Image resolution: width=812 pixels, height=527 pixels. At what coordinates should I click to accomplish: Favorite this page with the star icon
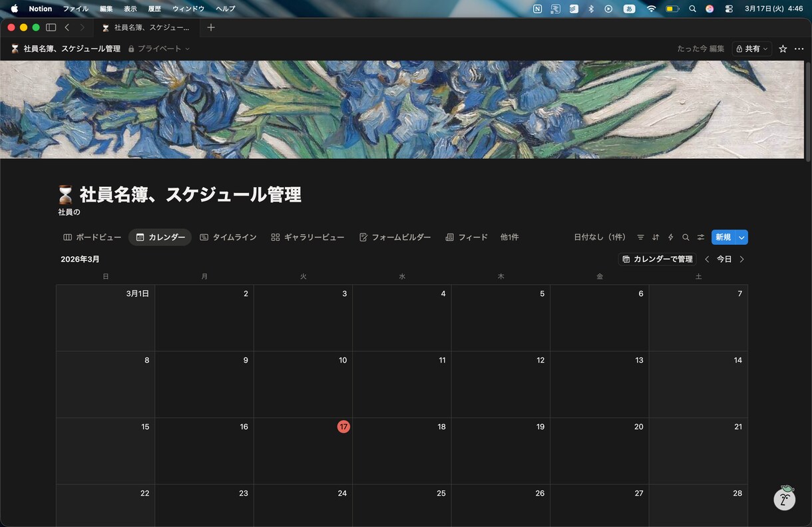click(783, 49)
